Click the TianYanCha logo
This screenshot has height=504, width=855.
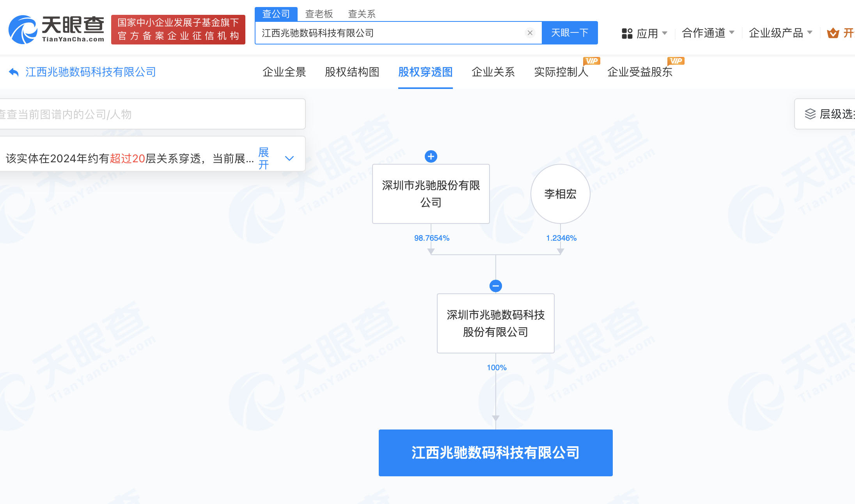(57, 30)
